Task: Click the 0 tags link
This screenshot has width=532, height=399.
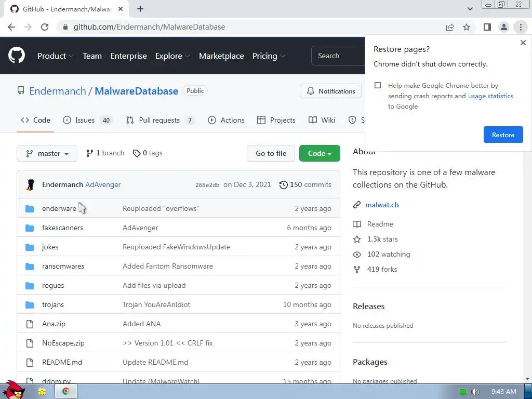Action: [x=148, y=153]
